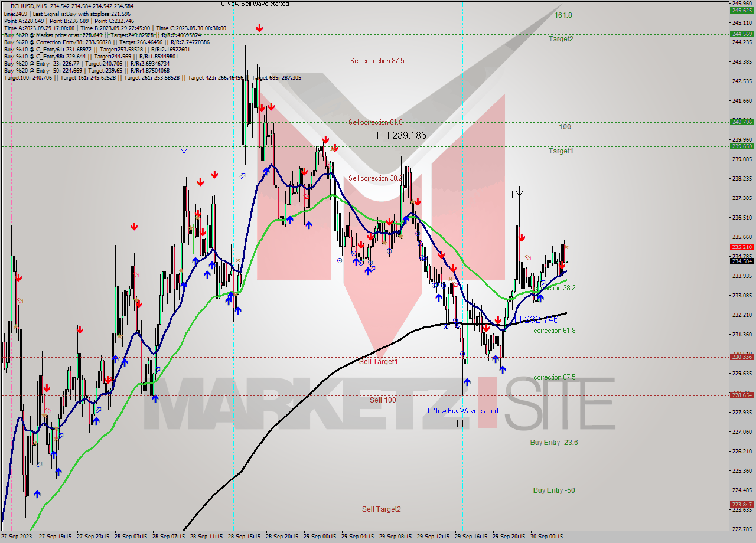
Task: Click the '27 Sep 19:15' time axis label
Action: [55, 537]
